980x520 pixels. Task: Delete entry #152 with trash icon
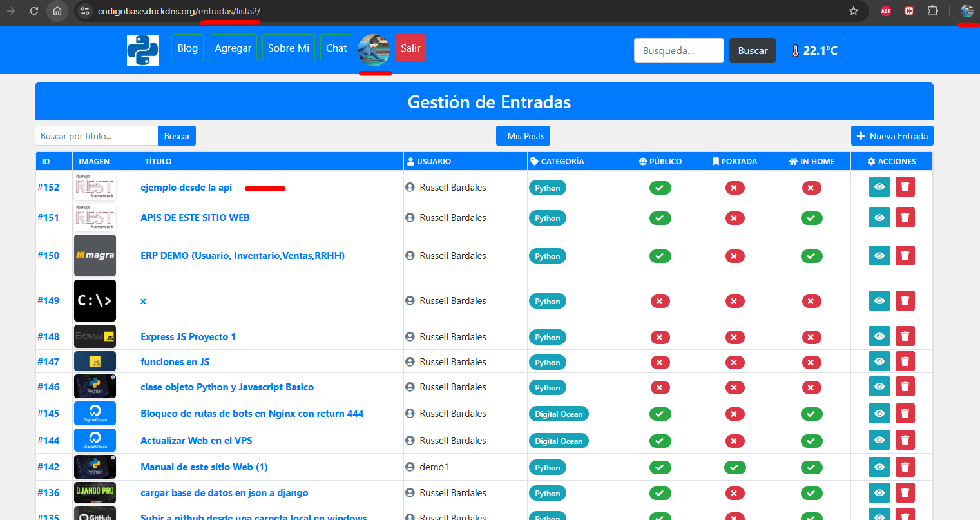(905, 187)
